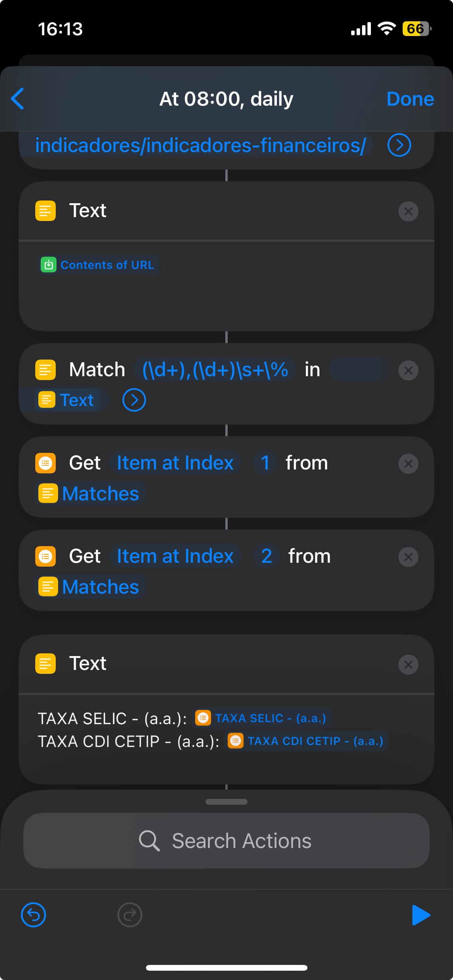Viewport: 453px width, 980px height.
Task: Tap the undo arrow icon
Action: (x=33, y=915)
